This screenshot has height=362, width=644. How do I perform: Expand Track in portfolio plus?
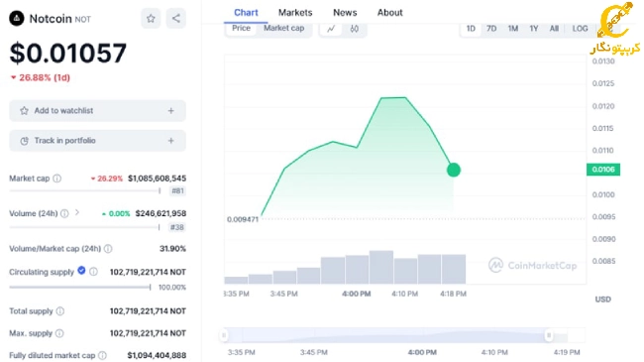point(170,141)
